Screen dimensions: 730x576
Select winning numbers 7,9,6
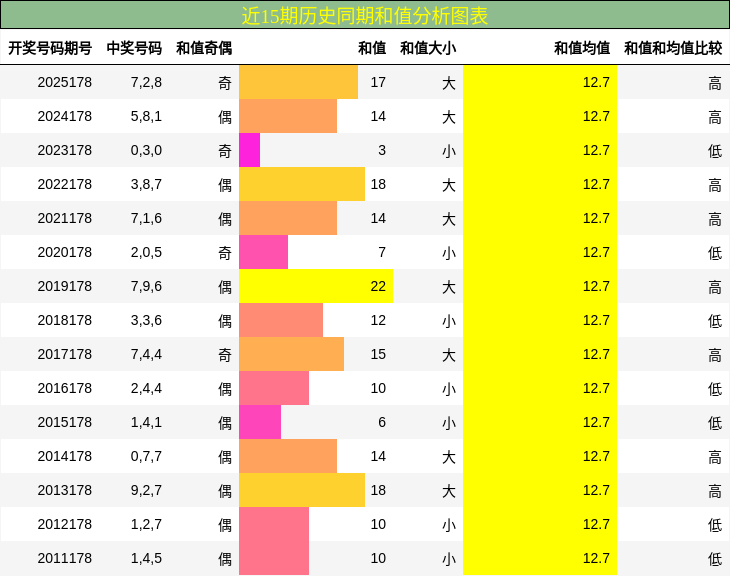click(x=146, y=286)
